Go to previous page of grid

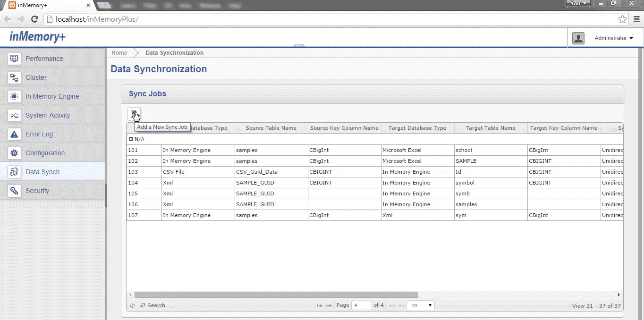pos(329,305)
